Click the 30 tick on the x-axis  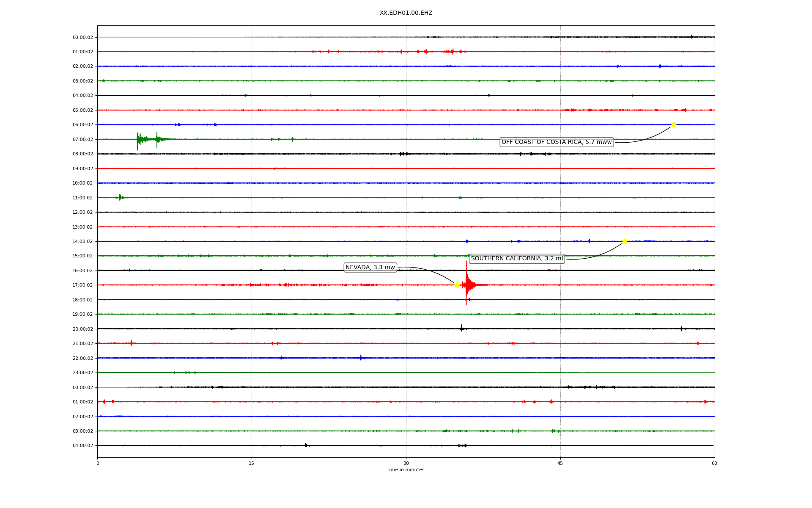[406, 463]
